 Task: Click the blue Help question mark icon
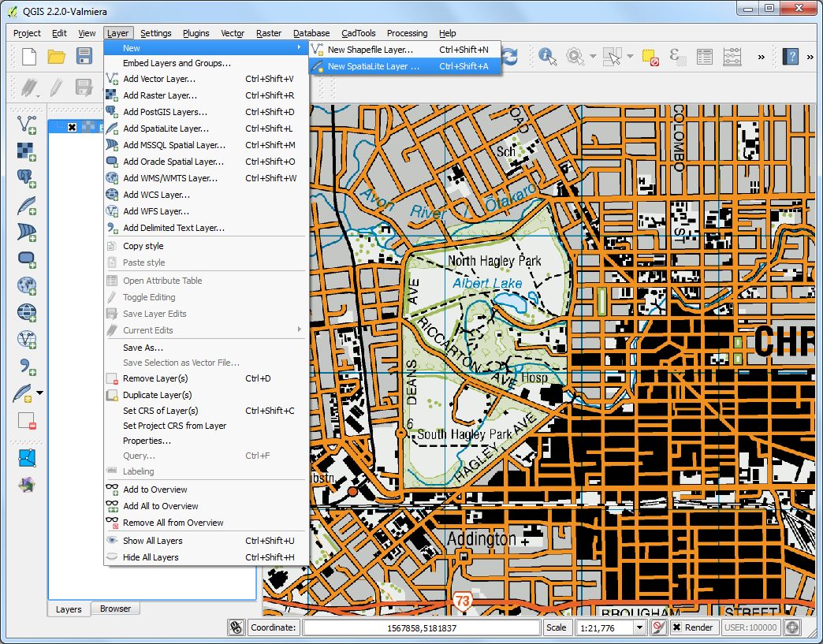tap(790, 56)
